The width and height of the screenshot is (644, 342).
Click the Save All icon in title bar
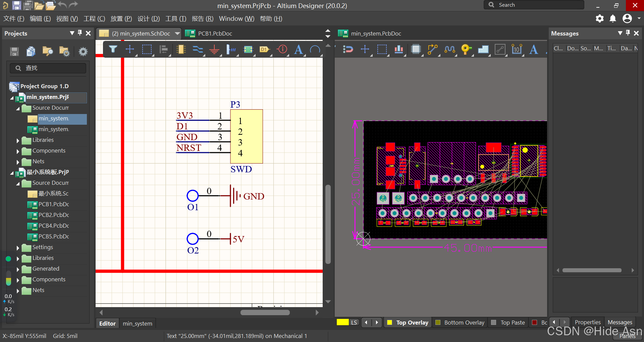[x=28, y=5]
